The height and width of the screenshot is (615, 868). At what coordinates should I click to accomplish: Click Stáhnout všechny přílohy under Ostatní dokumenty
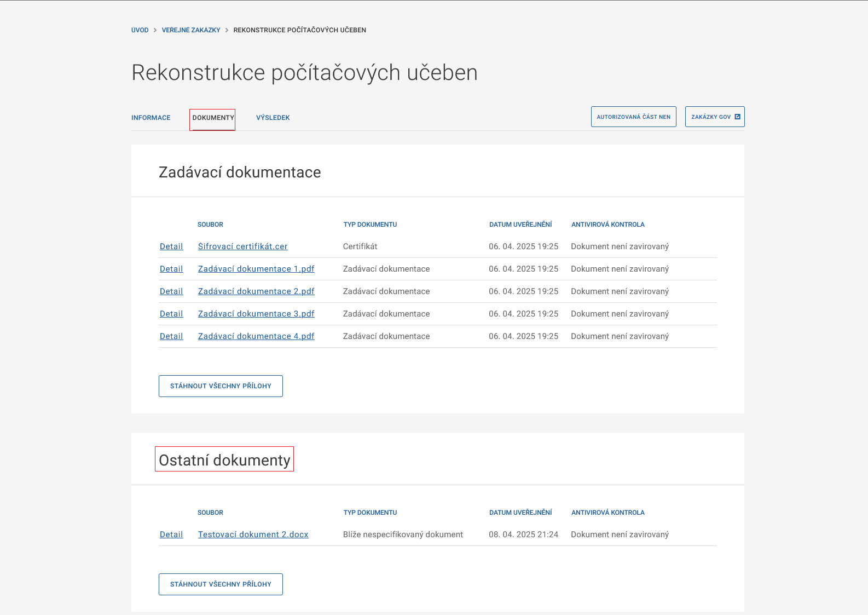[x=221, y=584]
